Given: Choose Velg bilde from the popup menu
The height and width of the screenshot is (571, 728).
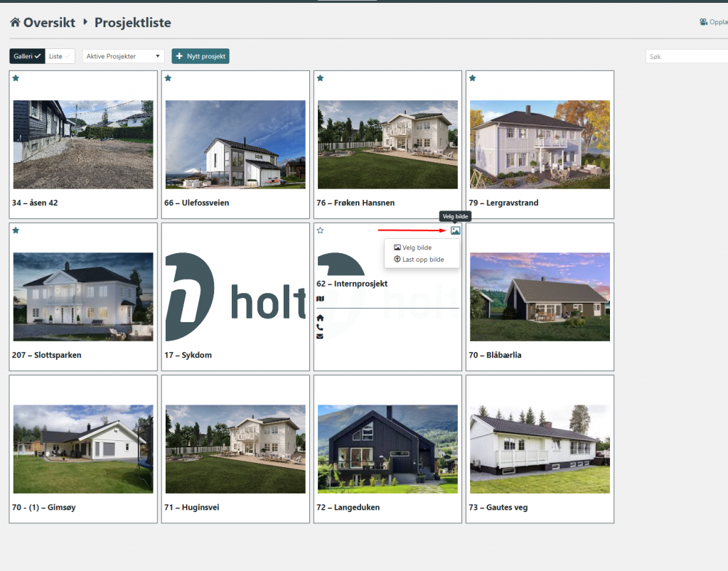Looking at the screenshot, I should (x=417, y=247).
